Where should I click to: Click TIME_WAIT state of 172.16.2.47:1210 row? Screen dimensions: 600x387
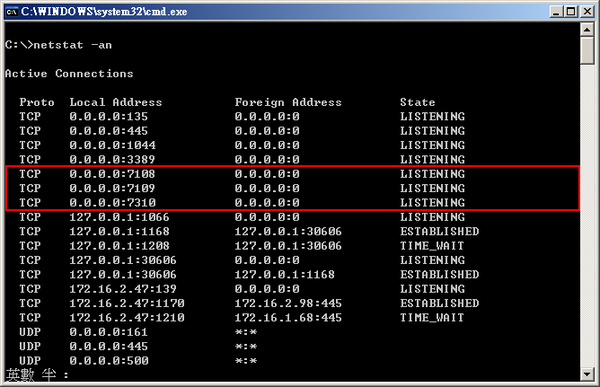click(x=432, y=317)
